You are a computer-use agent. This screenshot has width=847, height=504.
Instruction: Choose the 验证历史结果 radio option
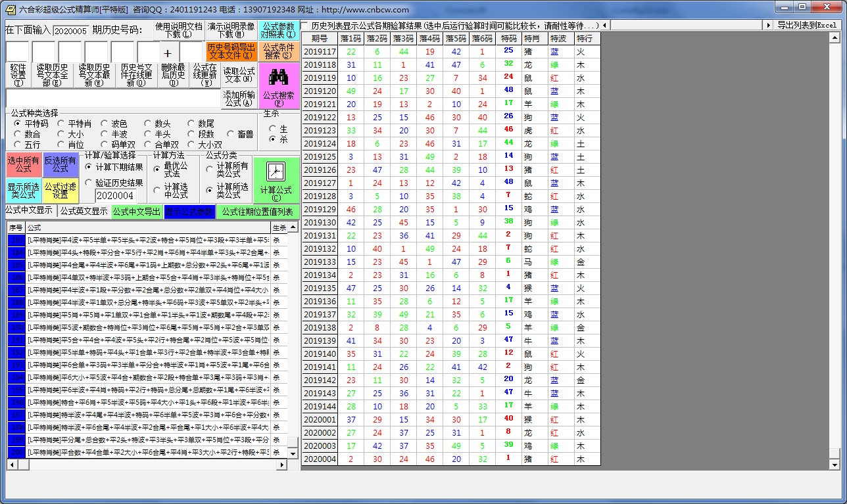click(89, 183)
